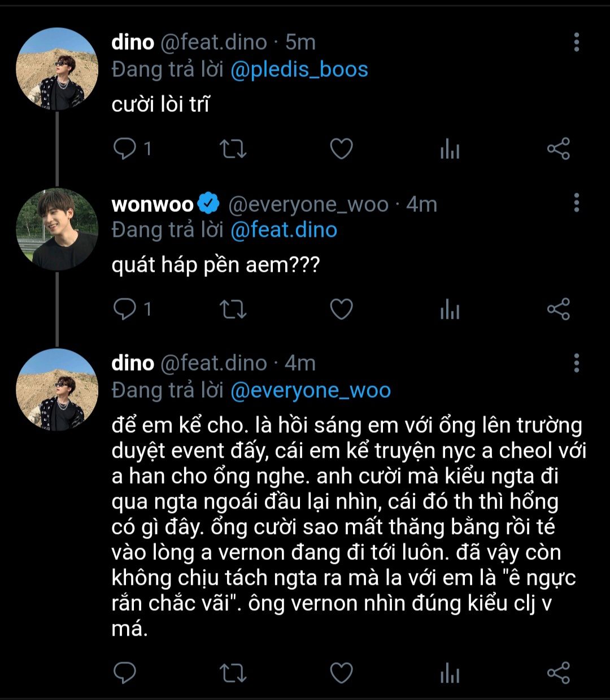The height and width of the screenshot is (700, 610).
Task: Open more options for dino's last tweet
Action: pos(576,363)
